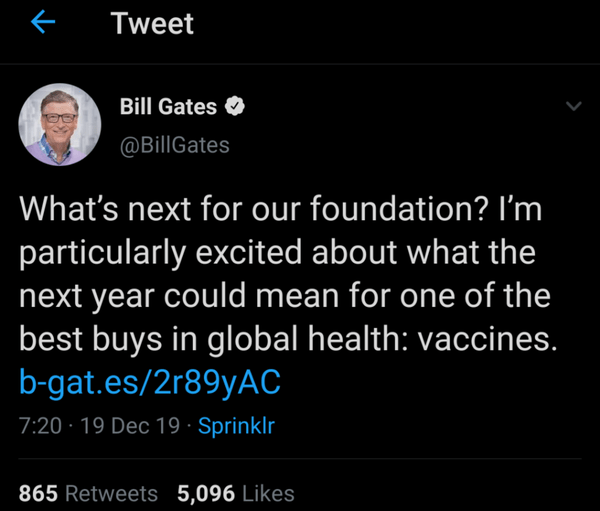Screen dimensions: 600x511
Task: Click the "5,096" like count number
Action: (205, 493)
